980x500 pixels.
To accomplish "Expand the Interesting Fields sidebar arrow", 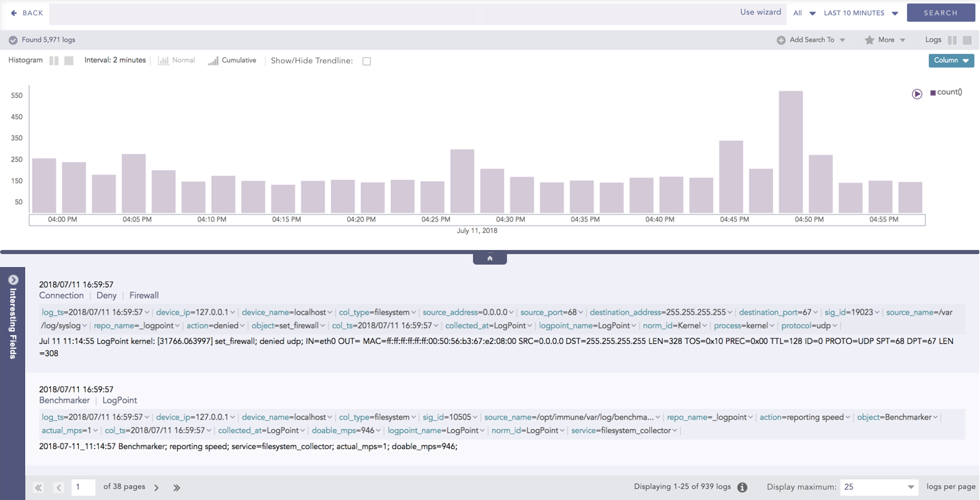I will [12, 280].
